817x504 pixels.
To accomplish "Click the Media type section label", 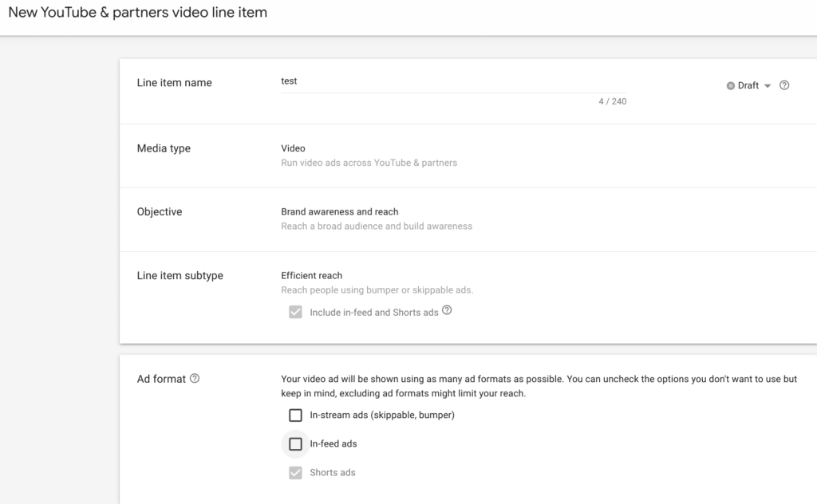I will tap(164, 148).
